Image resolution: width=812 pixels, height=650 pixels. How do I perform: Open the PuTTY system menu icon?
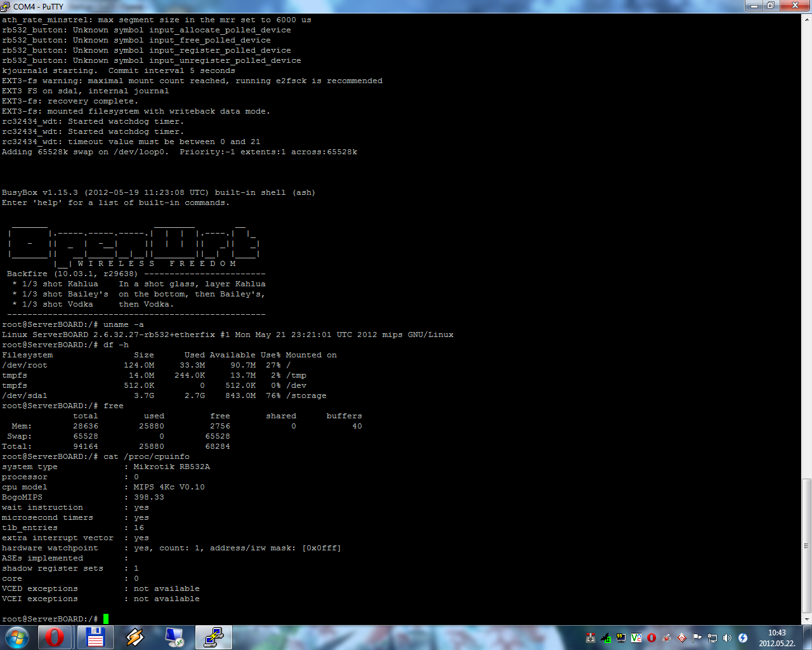[x=6, y=6]
